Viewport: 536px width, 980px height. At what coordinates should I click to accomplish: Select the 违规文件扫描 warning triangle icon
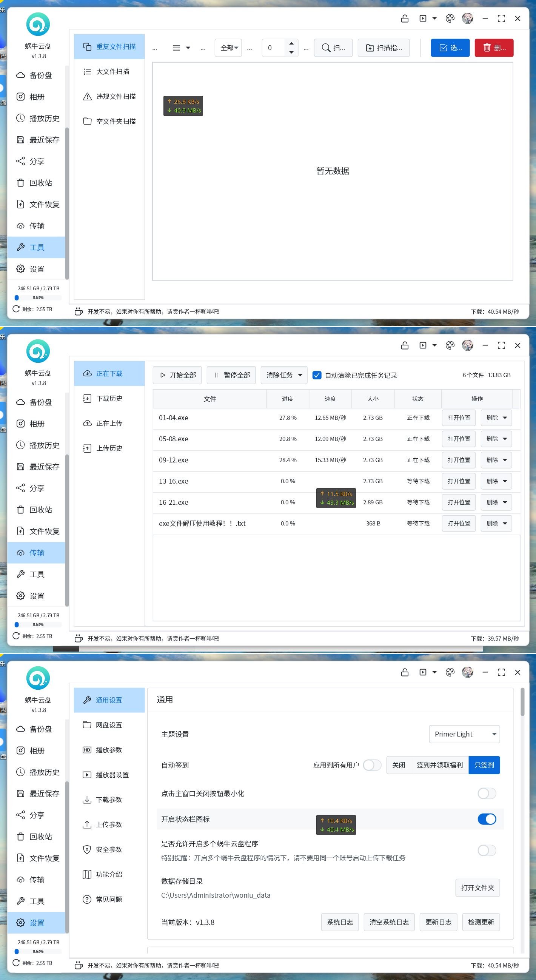87,96
